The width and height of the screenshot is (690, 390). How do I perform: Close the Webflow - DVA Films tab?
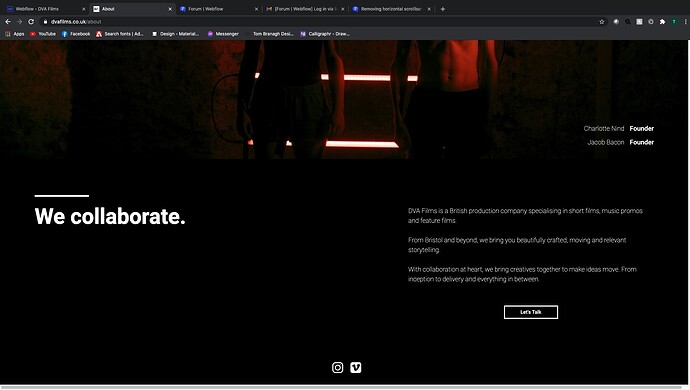[x=84, y=9]
